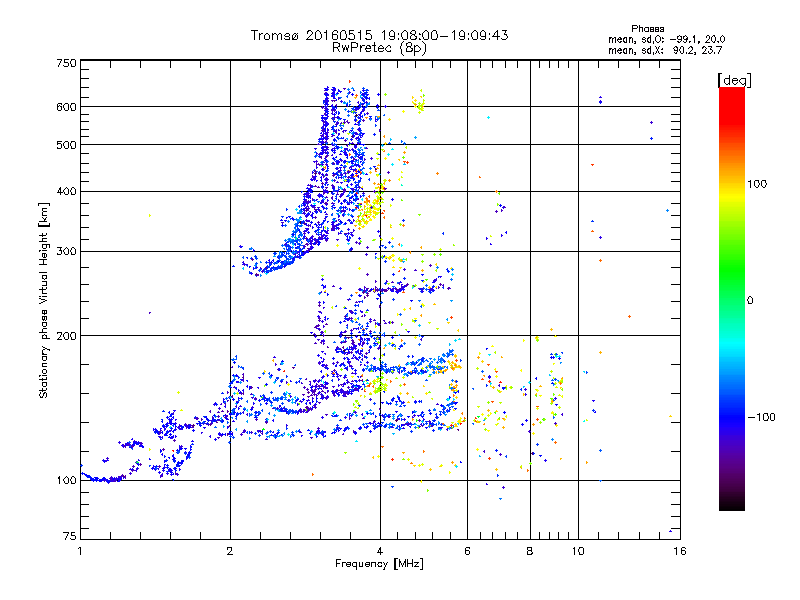Select the 'mean, sd,X: 90.2, 23.7' line
This screenshot has height=600, width=800.
(x=665, y=50)
